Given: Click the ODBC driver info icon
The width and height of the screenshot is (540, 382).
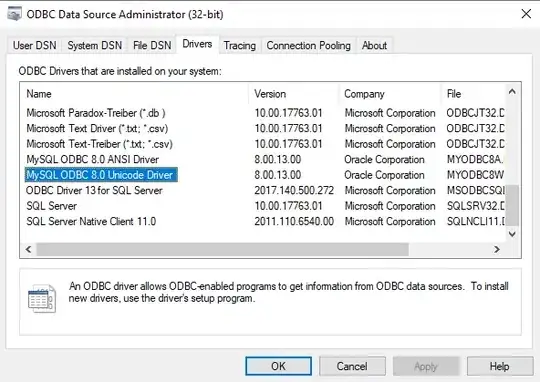Looking at the screenshot, I should (x=42, y=298).
